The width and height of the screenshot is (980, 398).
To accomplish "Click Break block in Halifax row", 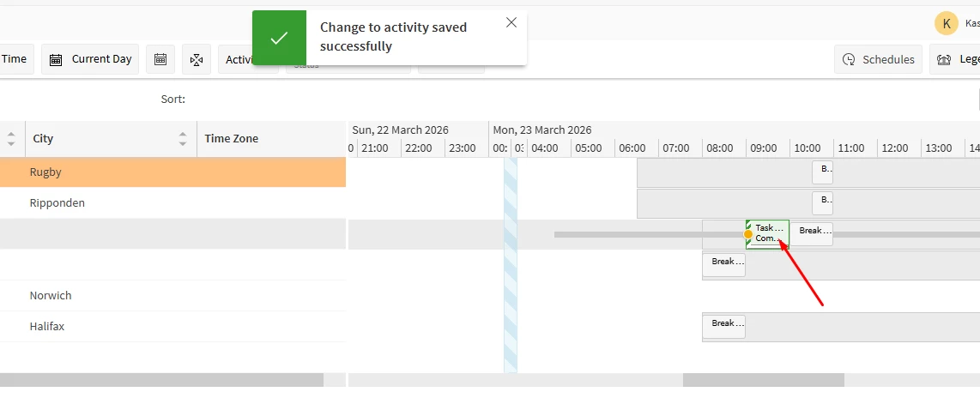I will tap(723, 326).
